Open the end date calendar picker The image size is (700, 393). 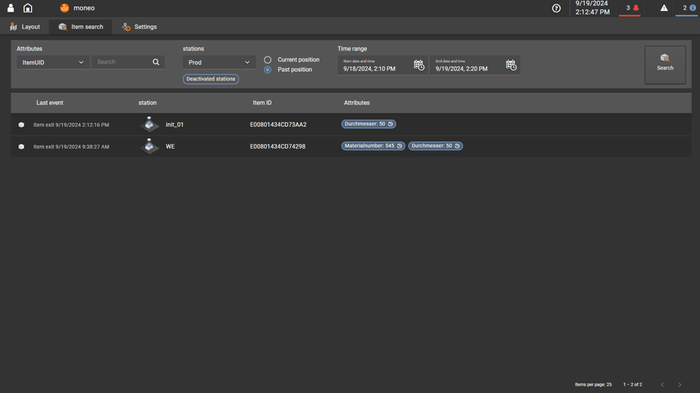pos(511,65)
